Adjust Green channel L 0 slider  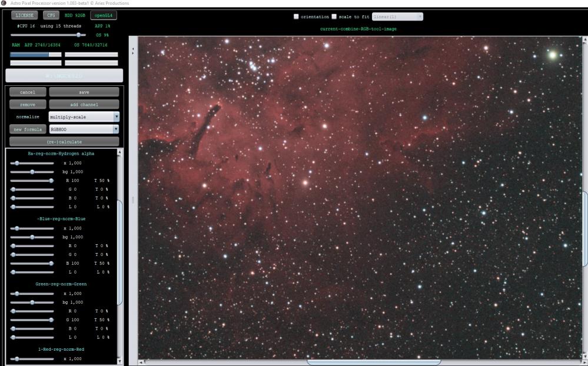point(32,337)
